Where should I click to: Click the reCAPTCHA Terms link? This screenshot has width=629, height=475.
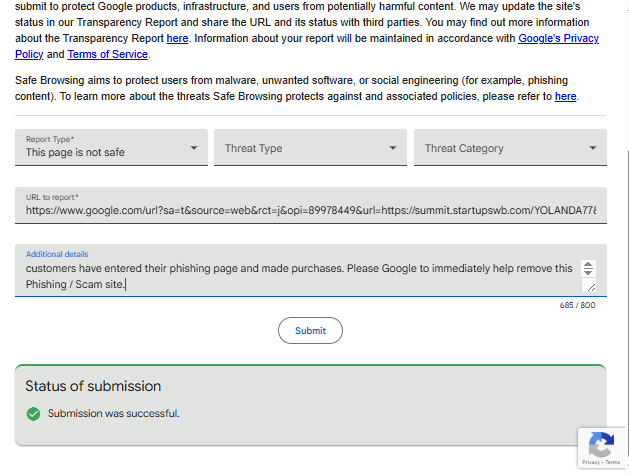612,462
